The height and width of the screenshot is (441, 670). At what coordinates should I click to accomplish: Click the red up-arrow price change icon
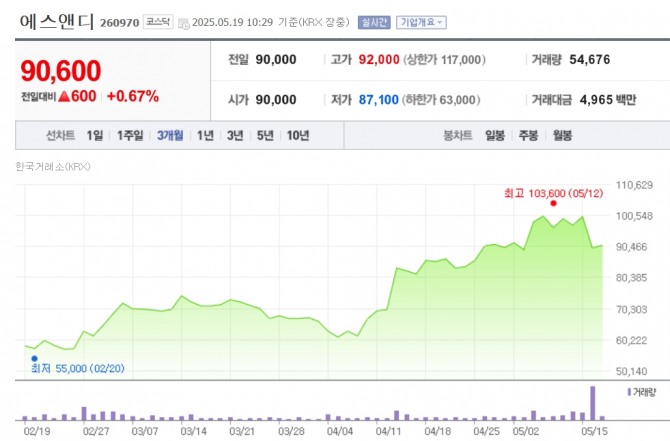tap(62, 97)
